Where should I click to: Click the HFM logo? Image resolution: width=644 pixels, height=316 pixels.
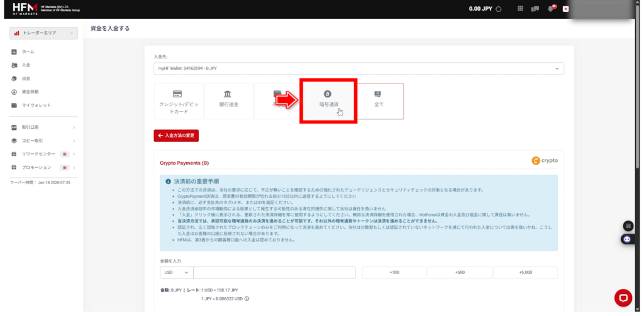[x=25, y=9]
